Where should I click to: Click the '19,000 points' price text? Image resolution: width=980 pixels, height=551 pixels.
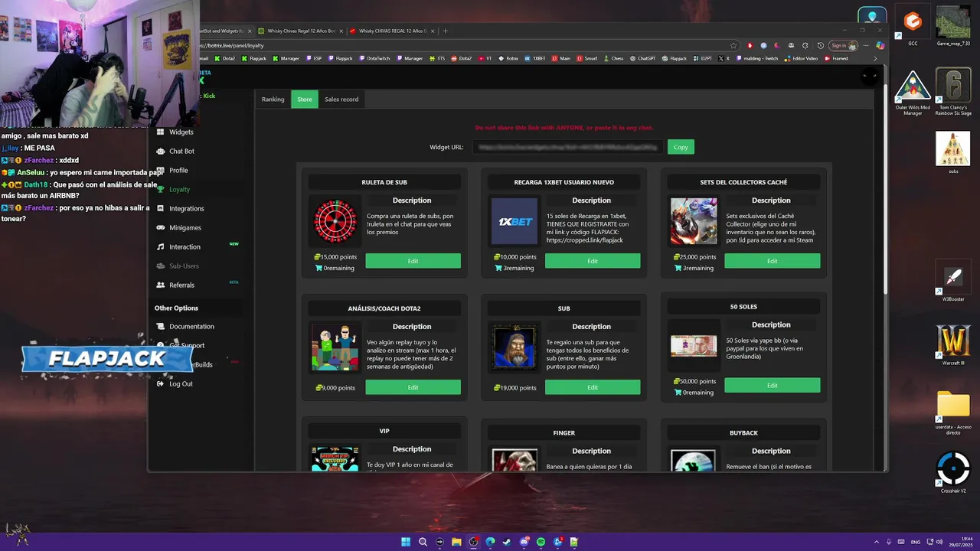coord(515,388)
